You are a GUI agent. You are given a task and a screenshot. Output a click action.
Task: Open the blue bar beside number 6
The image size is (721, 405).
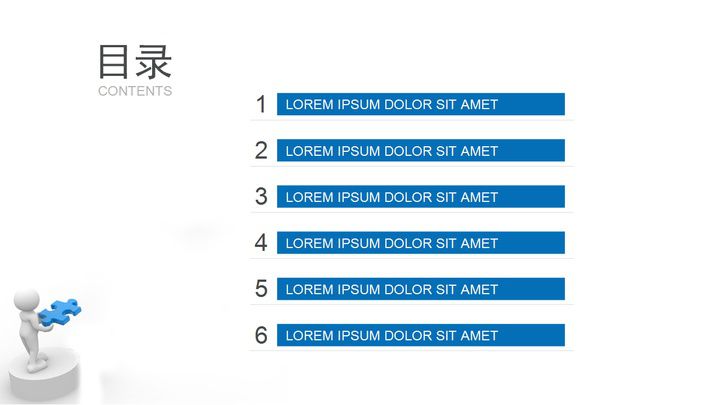coord(420,335)
